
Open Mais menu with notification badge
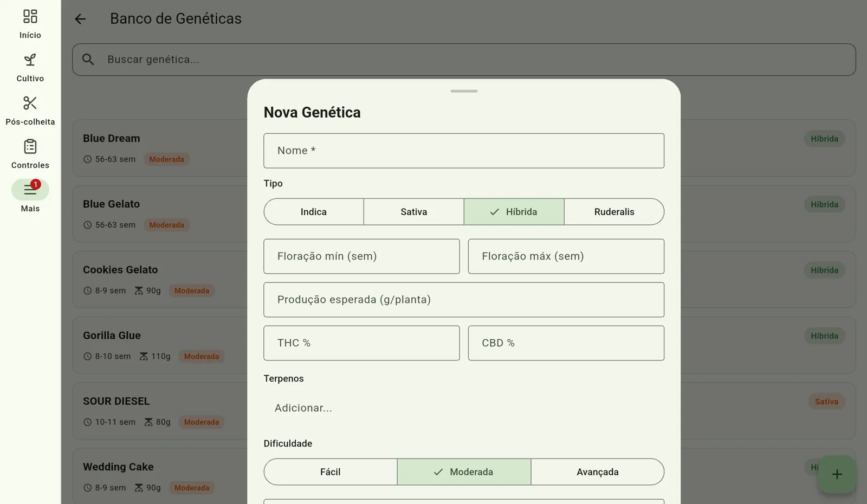tap(30, 196)
